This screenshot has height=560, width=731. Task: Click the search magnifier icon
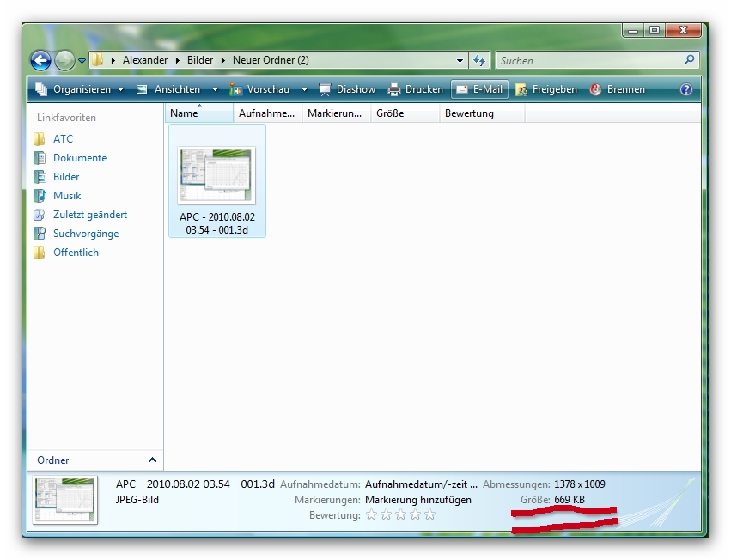(x=689, y=60)
